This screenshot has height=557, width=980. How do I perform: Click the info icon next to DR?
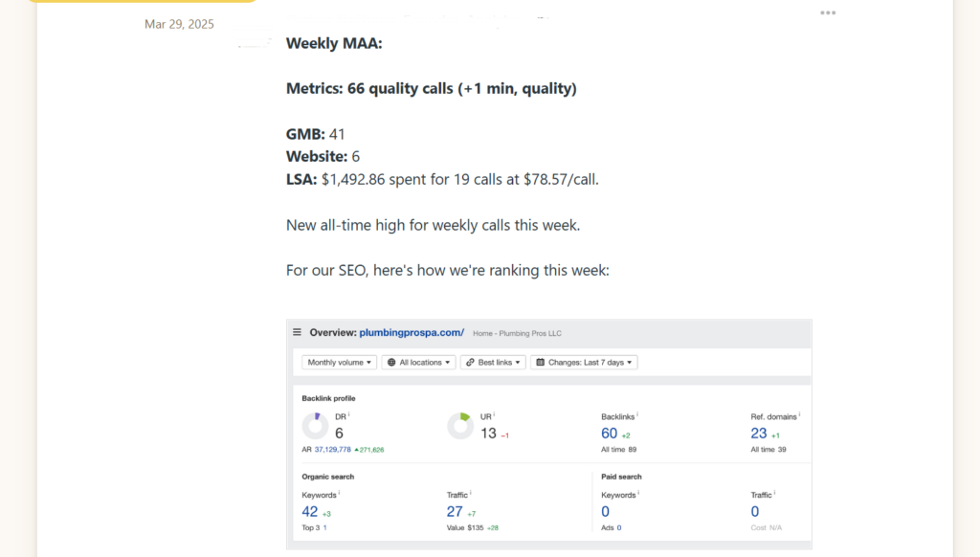pos(346,412)
